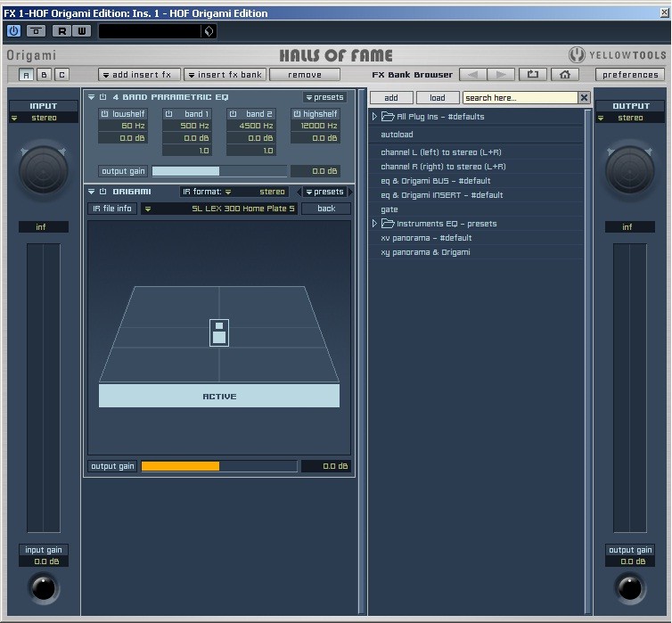
Task: Select xy panorama & Origami
Action: pos(476,252)
